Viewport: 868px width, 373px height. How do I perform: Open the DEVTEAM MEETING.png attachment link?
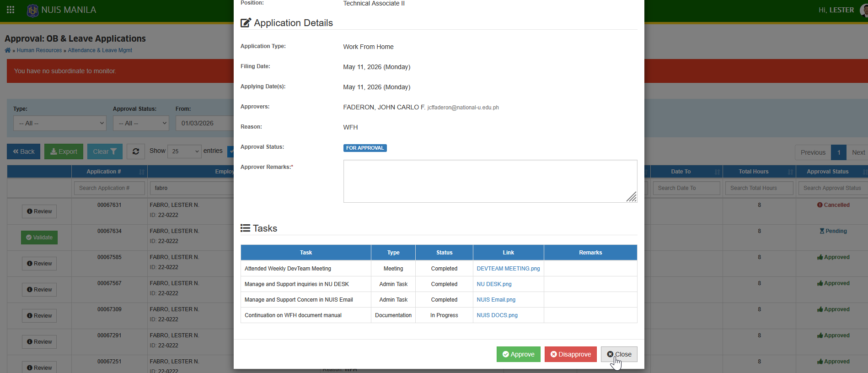coord(508,269)
